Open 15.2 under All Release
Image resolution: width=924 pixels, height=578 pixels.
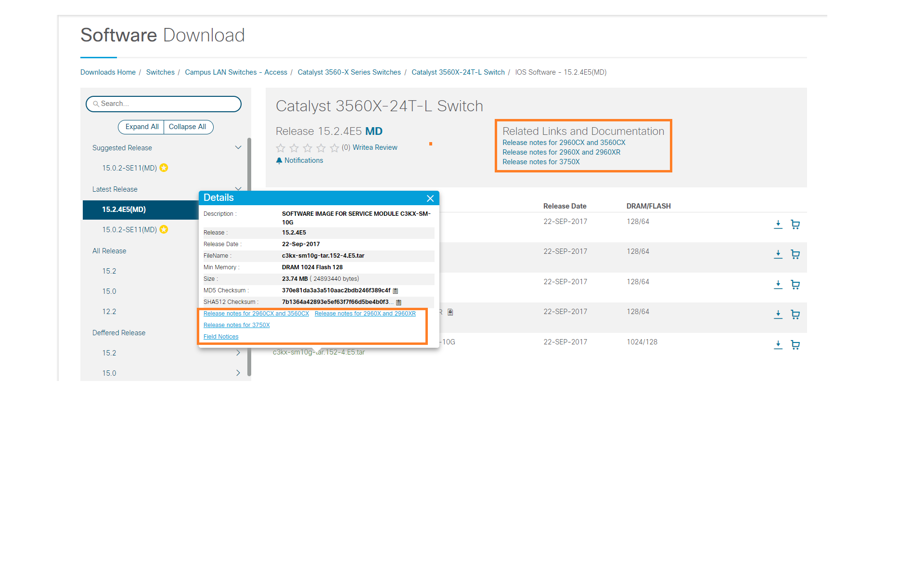(109, 271)
